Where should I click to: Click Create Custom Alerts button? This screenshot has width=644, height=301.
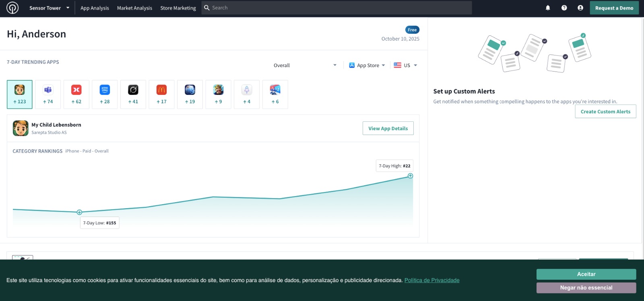pos(605,111)
